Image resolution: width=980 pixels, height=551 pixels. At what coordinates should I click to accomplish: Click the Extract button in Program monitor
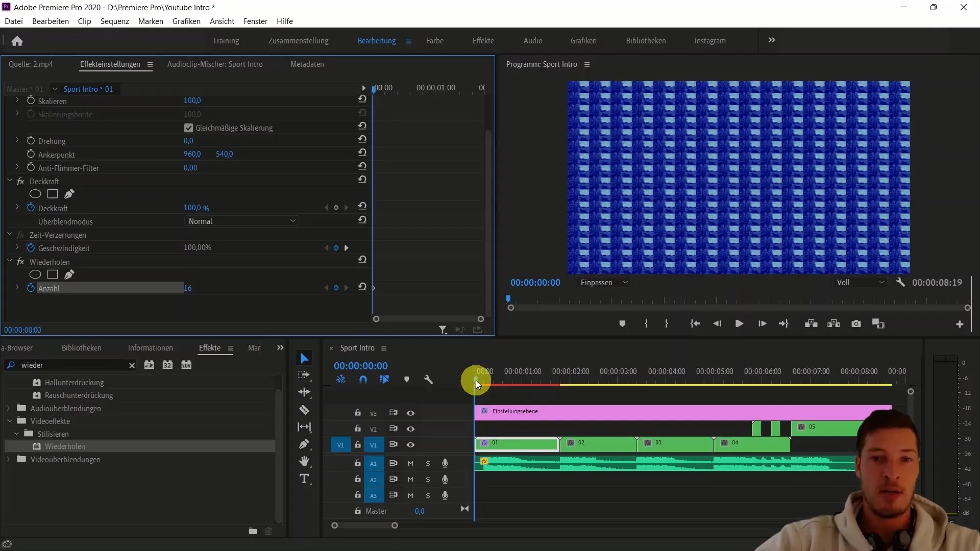point(834,324)
